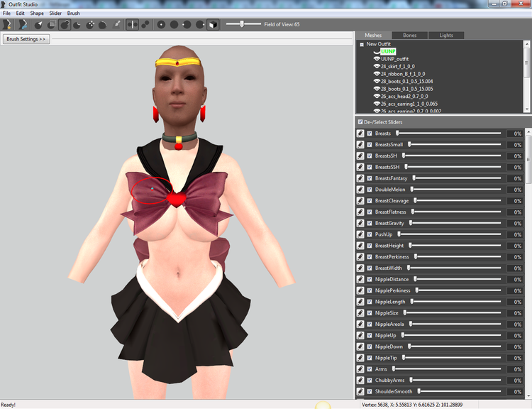Screen dimensions: 532x409
Task: Switch to the Meshes tab
Action: (x=373, y=36)
